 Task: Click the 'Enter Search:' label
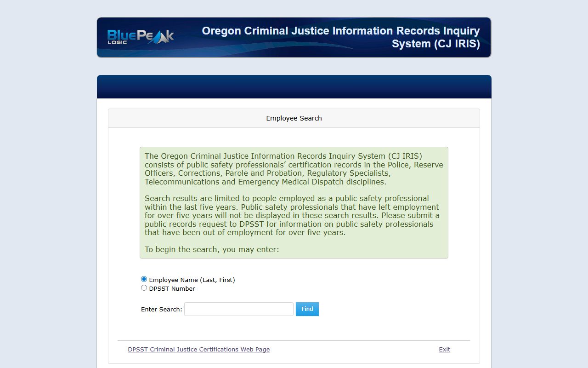(x=162, y=310)
